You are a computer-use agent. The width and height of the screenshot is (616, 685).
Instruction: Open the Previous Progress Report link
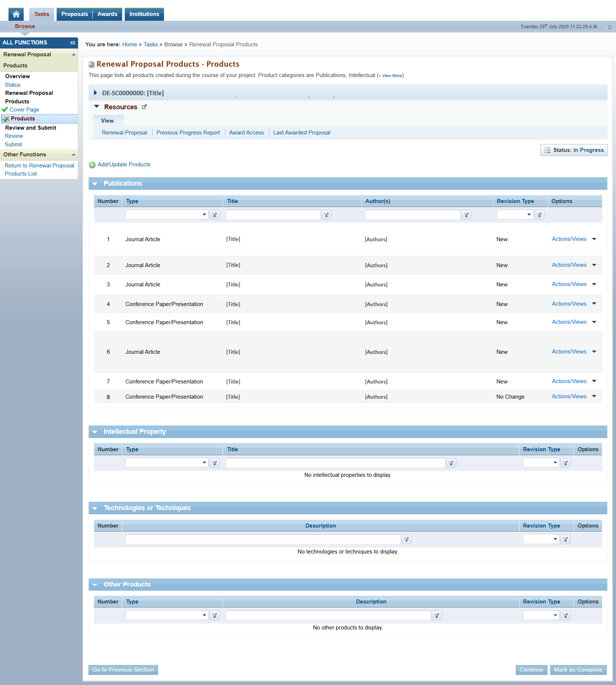click(x=188, y=133)
